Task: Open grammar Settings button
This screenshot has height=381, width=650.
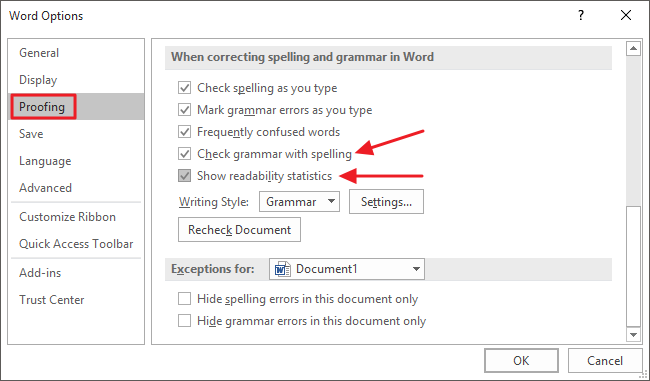Action: pyautogui.click(x=386, y=202)
